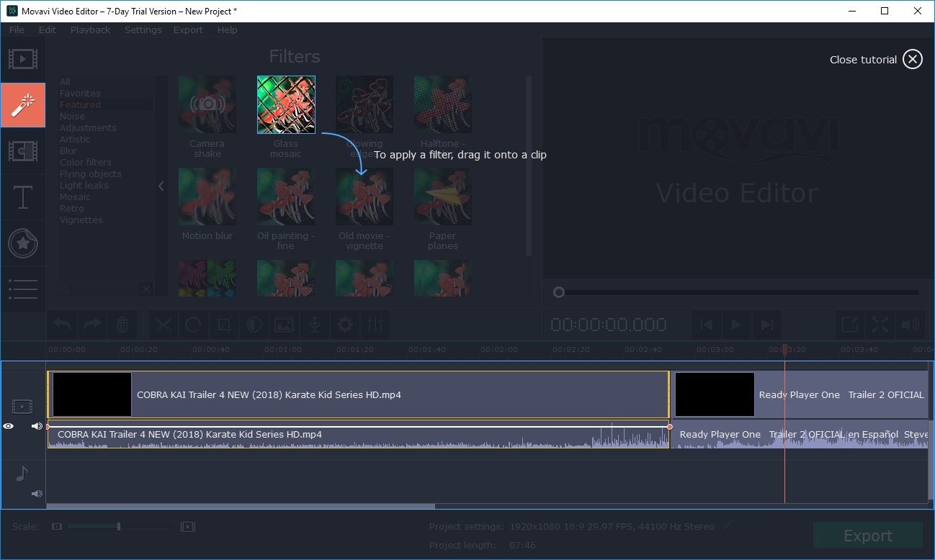
Task: Collapse the filter categories panel arrow
Action: 161,186
